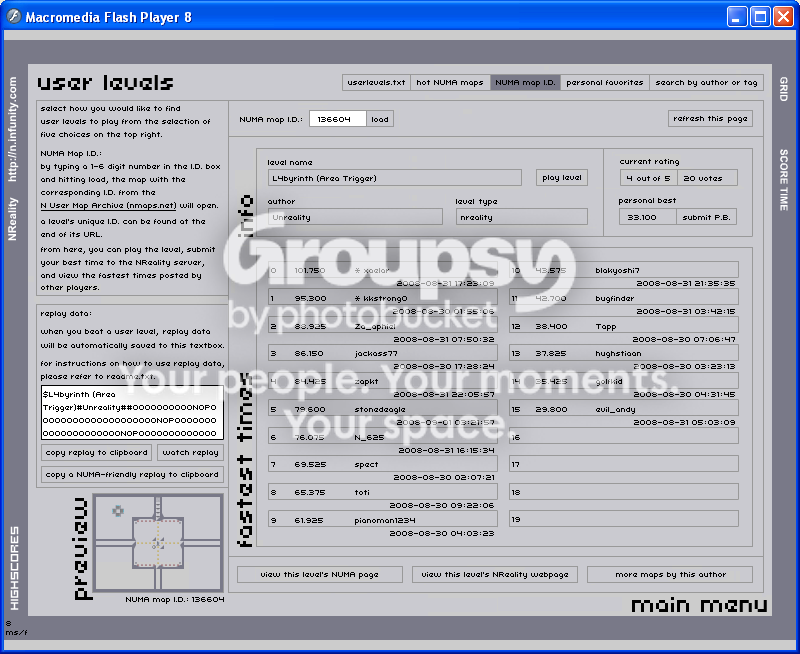The image size is (800, 654).
Task: Click submit P.B. button
Action: [x=706, y=217]
